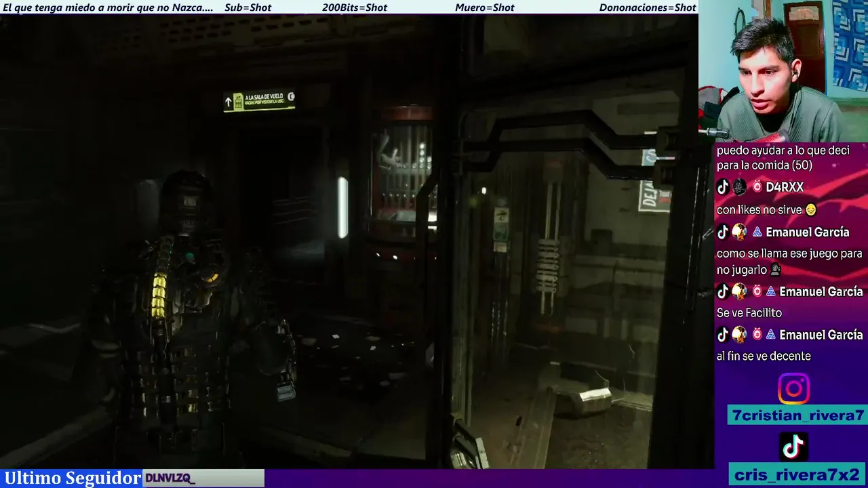Open avatar above "como se llama" message

(x=739, y=232)
